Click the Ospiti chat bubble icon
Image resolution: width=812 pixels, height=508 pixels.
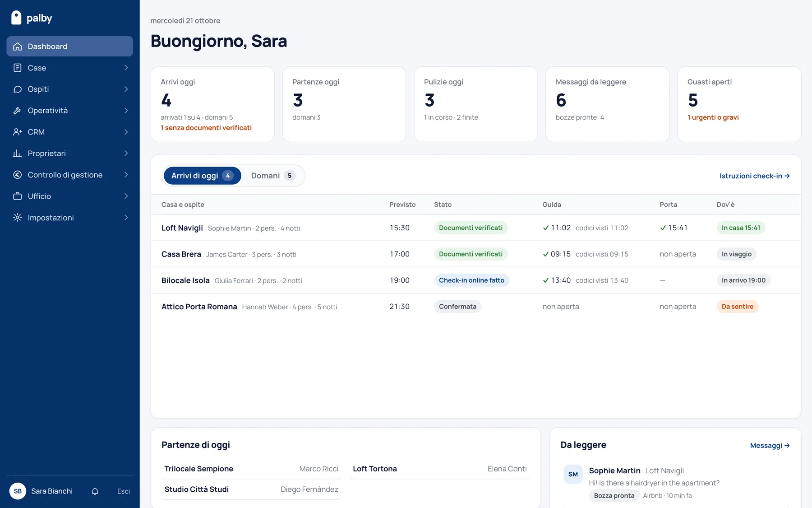click(x=18, y=89)
